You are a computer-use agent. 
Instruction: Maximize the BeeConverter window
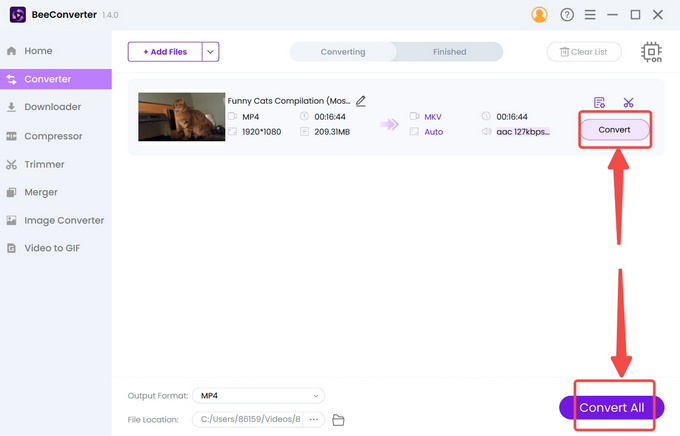[x=635, y=15]
